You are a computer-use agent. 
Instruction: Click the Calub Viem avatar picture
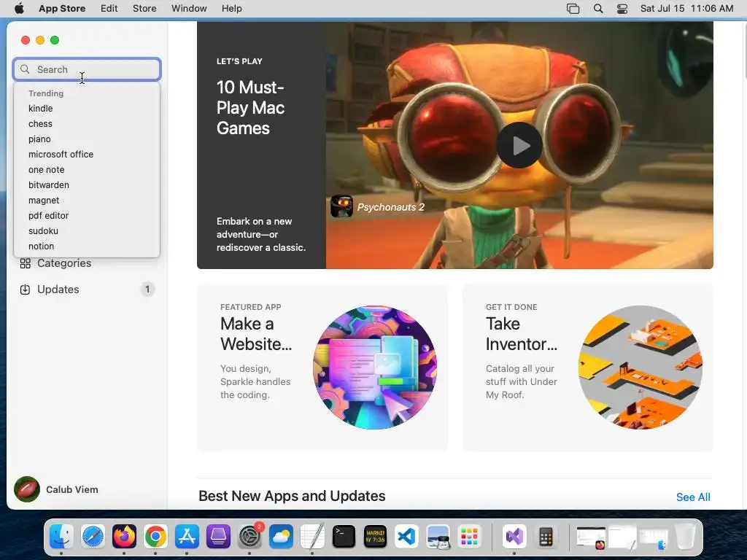(x=27, y=489)
